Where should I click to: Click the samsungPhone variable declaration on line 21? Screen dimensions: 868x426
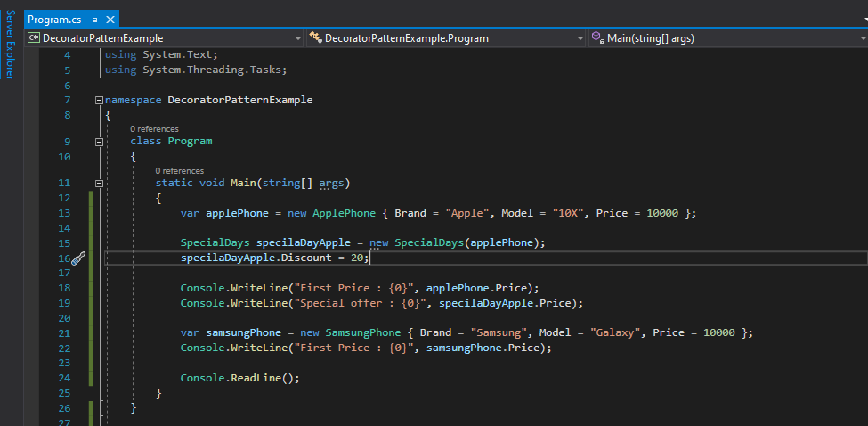click(243, 333)
